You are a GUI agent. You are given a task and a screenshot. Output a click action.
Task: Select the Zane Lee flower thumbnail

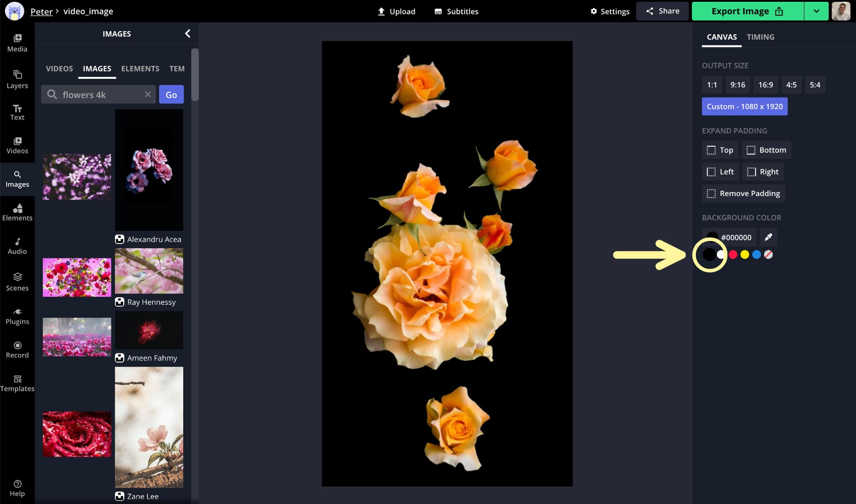(x=149, y=427)
